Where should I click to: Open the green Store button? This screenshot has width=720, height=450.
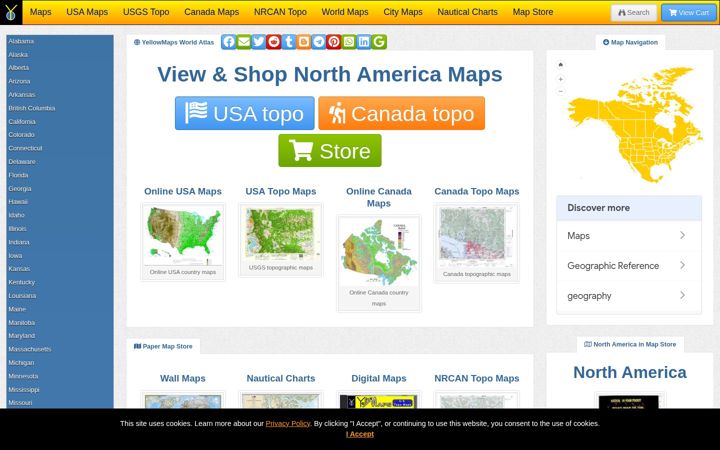(330, 151)
